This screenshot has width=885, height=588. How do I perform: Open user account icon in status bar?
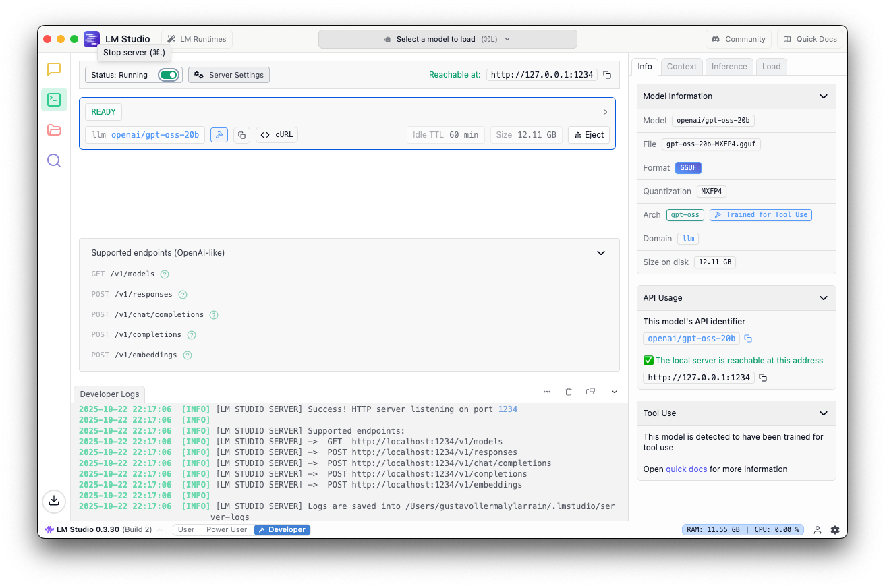pos(818,530)
